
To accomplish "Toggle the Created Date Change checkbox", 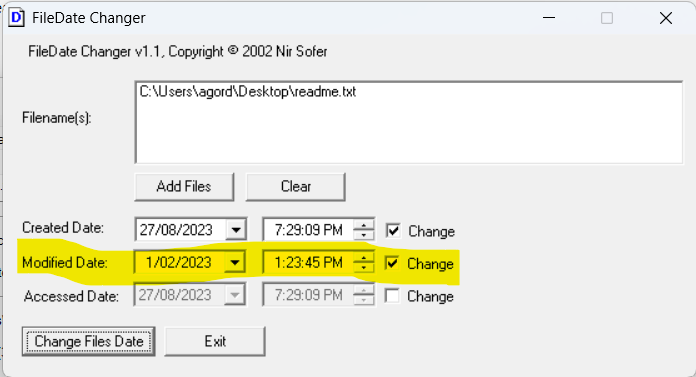I will (x=393, y=231).
